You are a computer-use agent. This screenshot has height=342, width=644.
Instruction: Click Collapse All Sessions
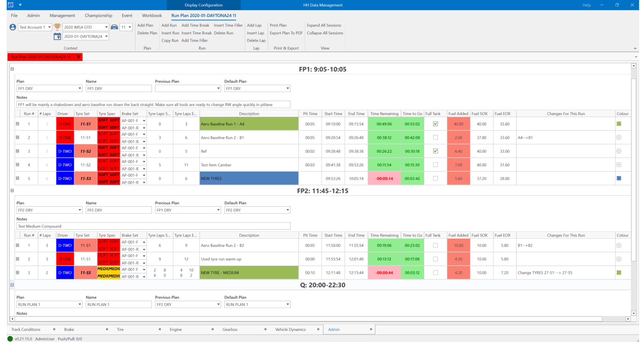click(325, 33)
